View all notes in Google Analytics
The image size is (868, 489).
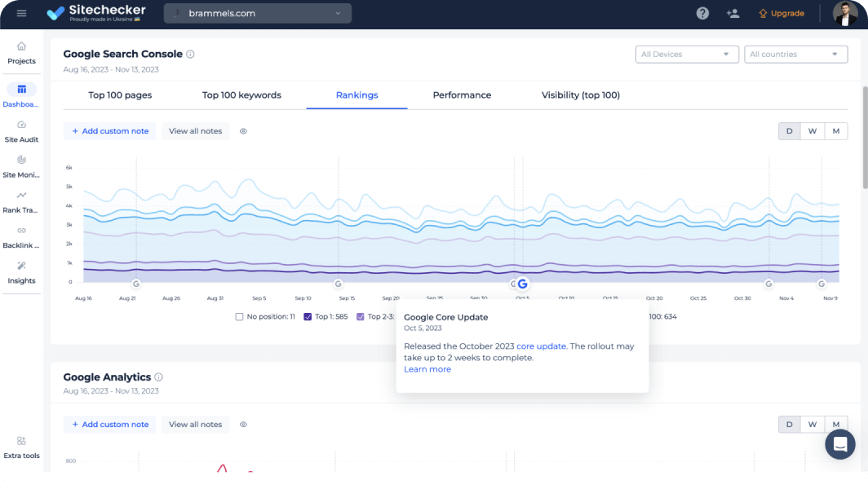click(x=196, y=425)
